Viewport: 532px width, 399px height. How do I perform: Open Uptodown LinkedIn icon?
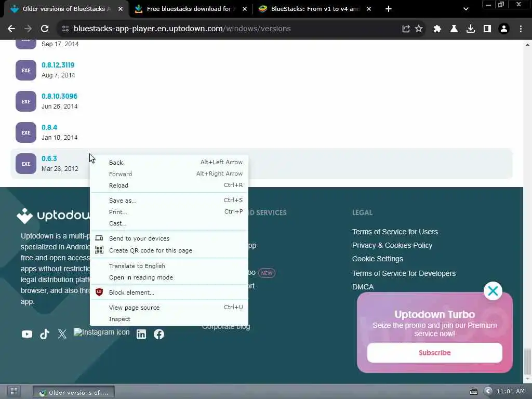[141, 334]
